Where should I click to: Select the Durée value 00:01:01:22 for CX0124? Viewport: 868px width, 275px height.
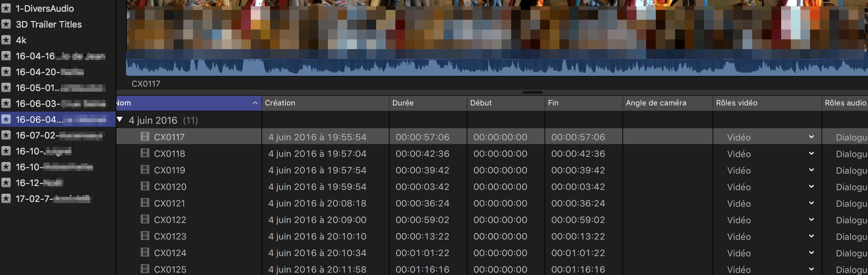coord(422,253)
